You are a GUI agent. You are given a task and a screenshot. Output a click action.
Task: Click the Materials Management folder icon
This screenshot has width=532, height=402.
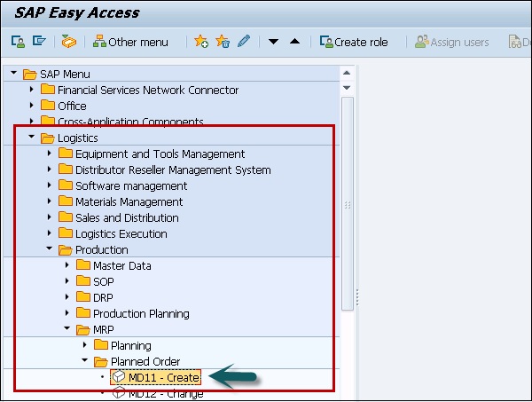coord(65,201)
